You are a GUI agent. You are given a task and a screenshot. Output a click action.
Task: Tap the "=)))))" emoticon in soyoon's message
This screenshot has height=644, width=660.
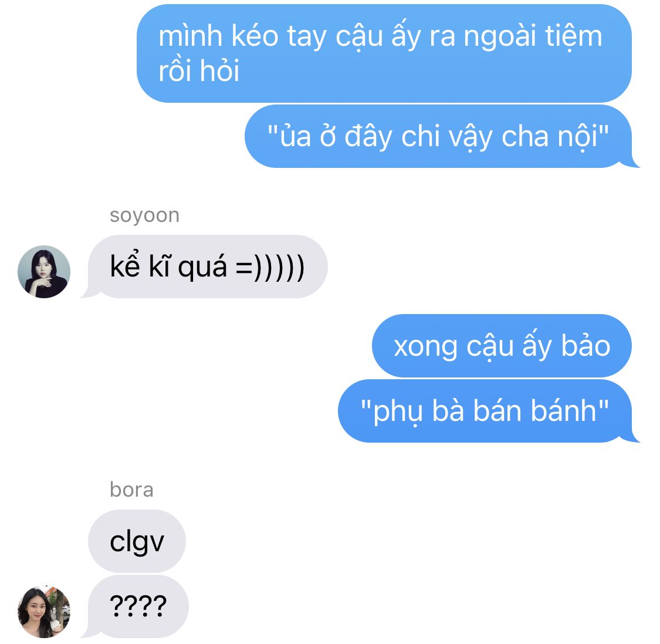270,268
